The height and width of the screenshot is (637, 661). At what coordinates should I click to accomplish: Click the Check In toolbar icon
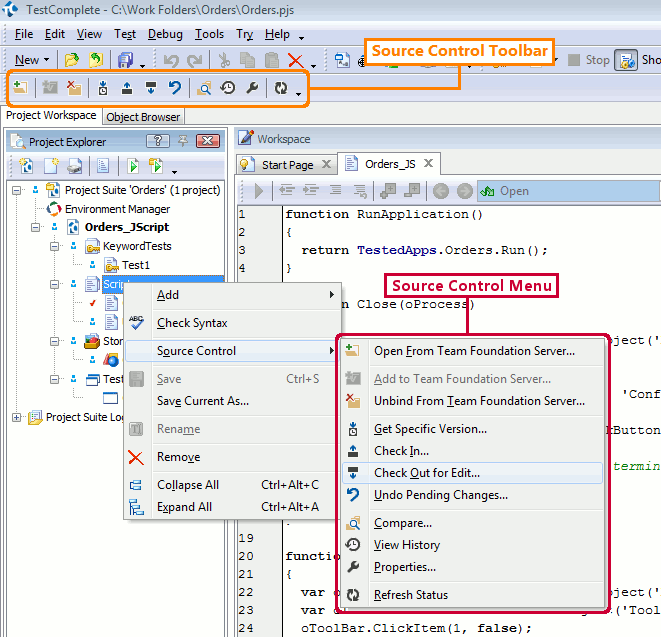click(x=127, y=89)
